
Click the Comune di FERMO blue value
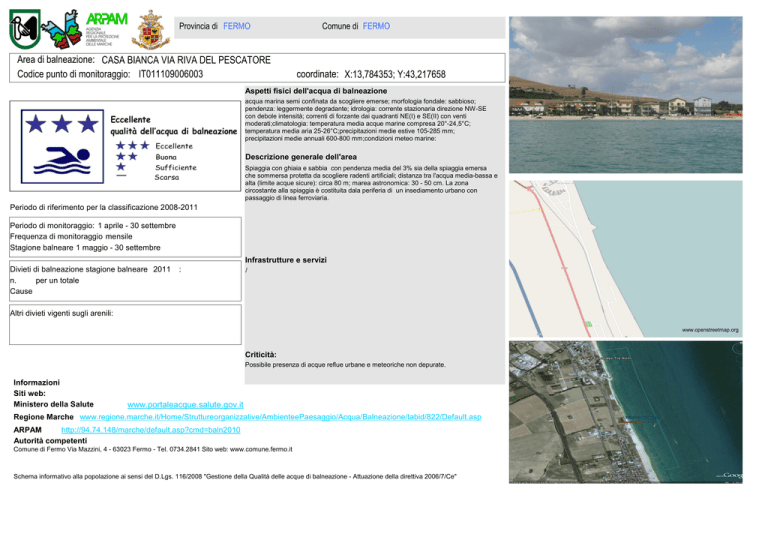pyautogui.click(x=376, y=26)
